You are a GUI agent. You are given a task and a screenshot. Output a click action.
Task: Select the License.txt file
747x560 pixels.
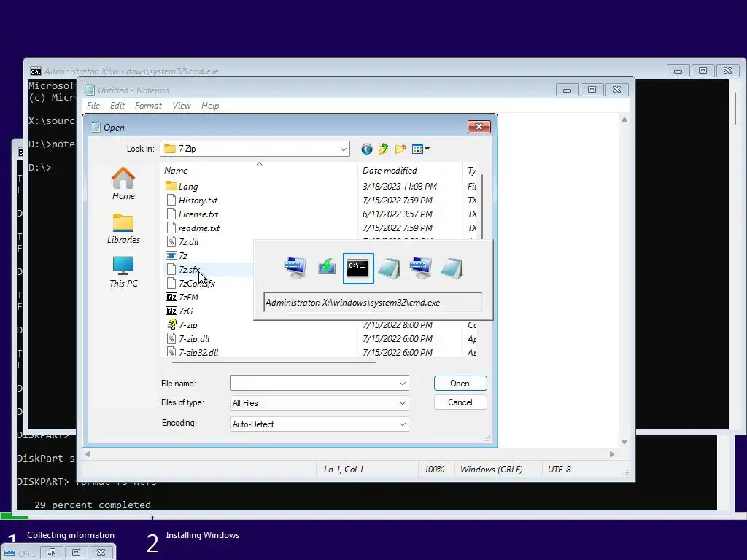coord(193,214)
